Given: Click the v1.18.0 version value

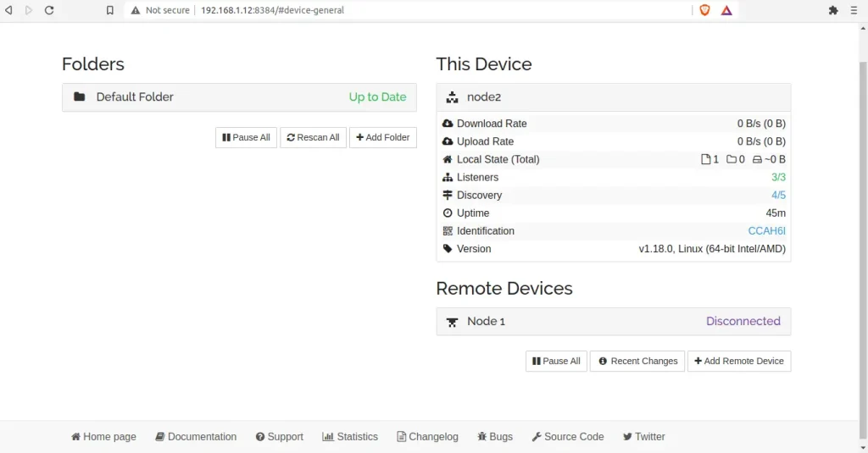Looking at the screenshot, I should [x=712, y=249].
